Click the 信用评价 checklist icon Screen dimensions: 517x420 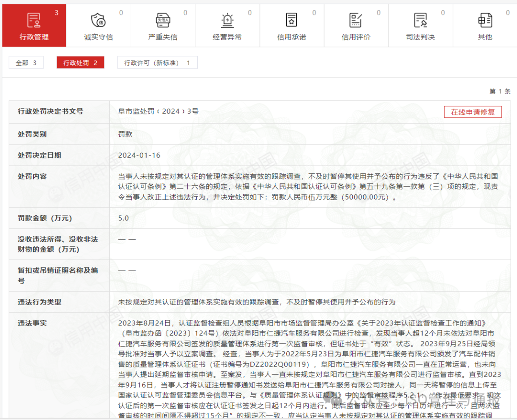pos(356,20)
